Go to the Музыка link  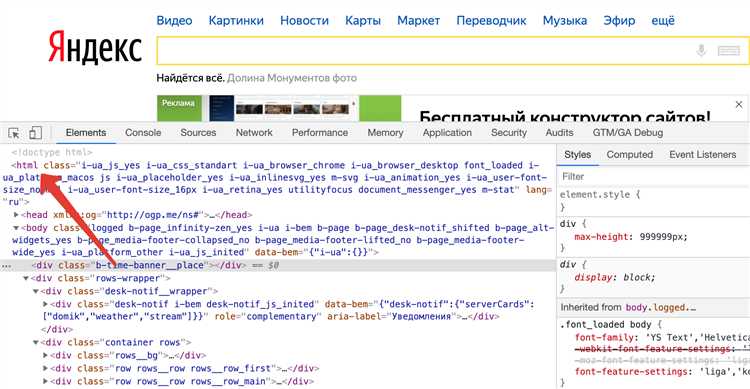point(564,21)
